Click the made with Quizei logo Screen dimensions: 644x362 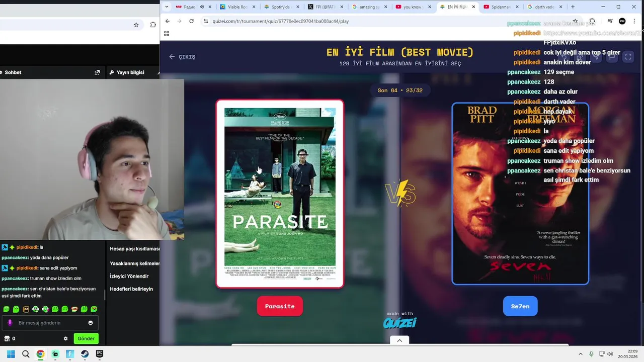click(400, 320)
